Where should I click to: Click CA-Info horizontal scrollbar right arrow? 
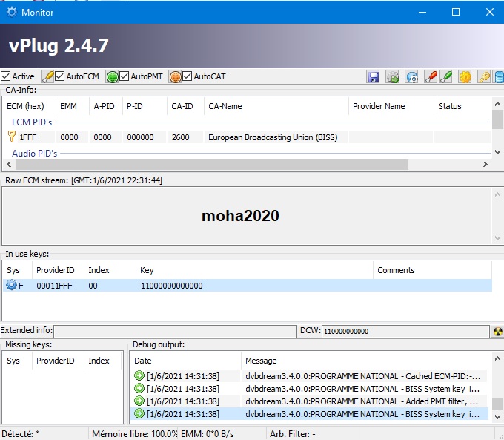click(485, 165)
